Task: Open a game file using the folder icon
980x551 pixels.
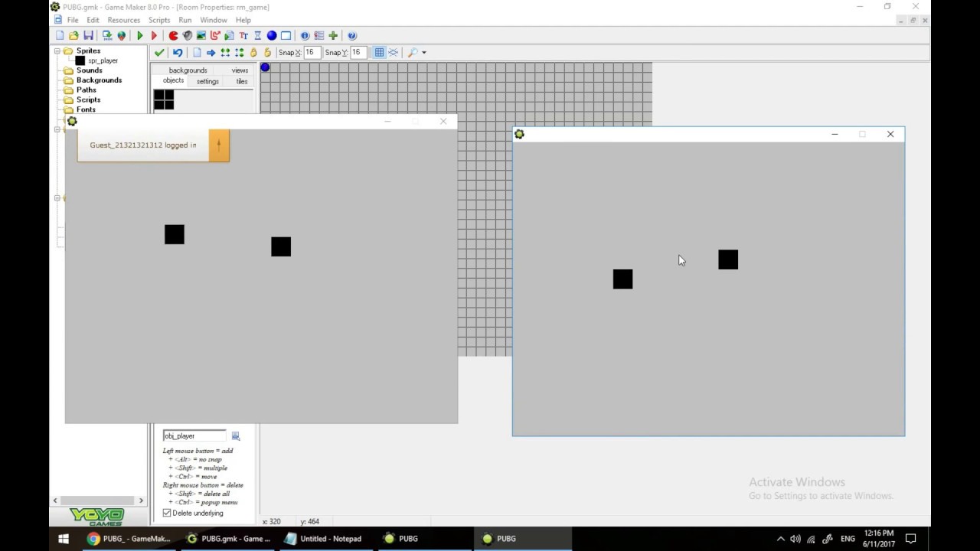Action: (x=73, y=35)
